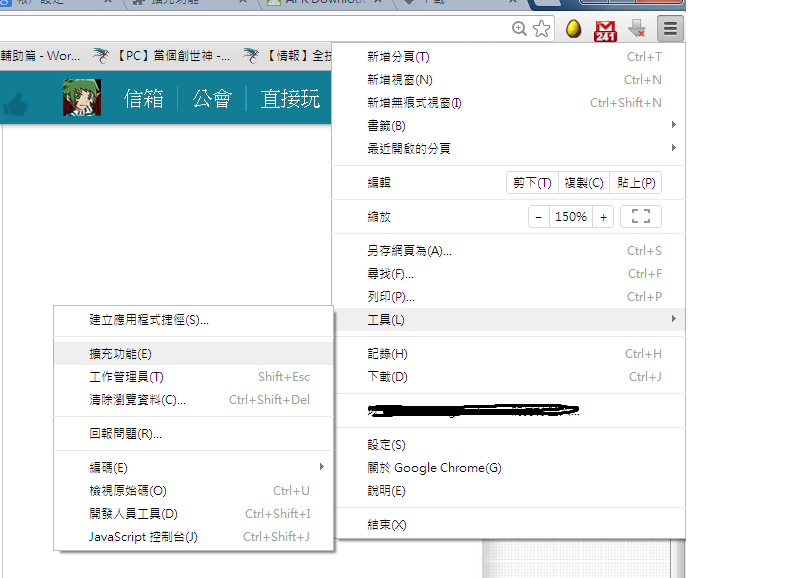Click the zoom magnifier icon in address bar

pyautogui.click(x=519, y=29)
